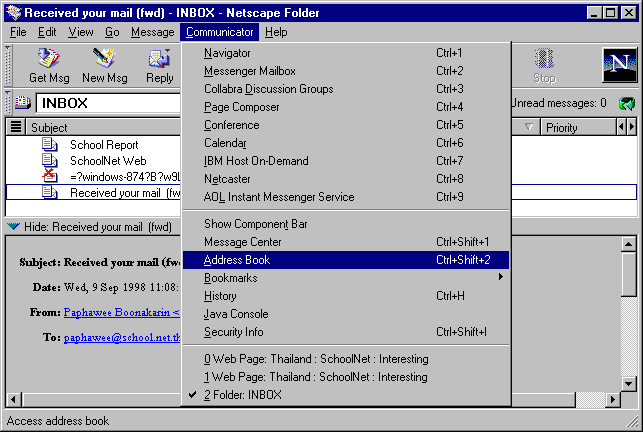Click the horizontal scroll right arrow

point(613,399)
